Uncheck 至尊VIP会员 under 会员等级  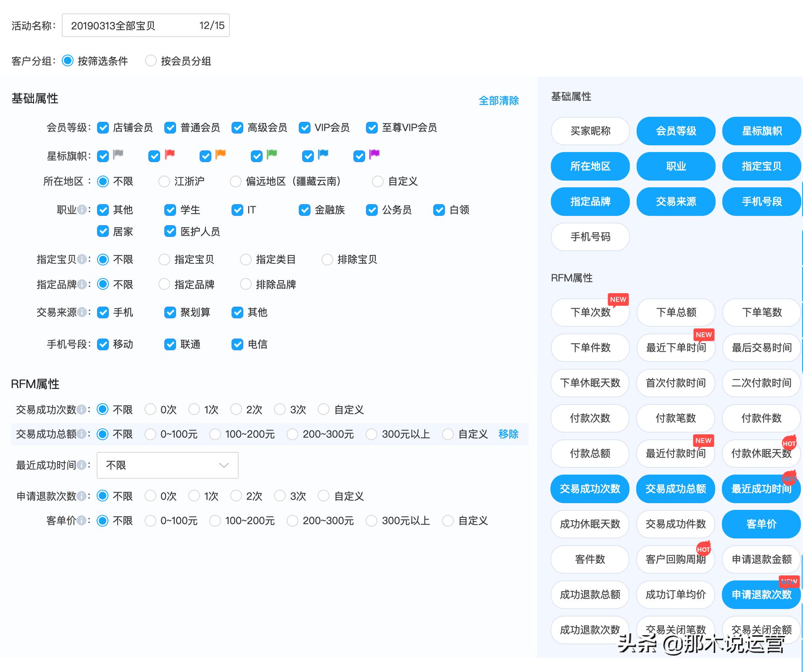coord(371,128)
